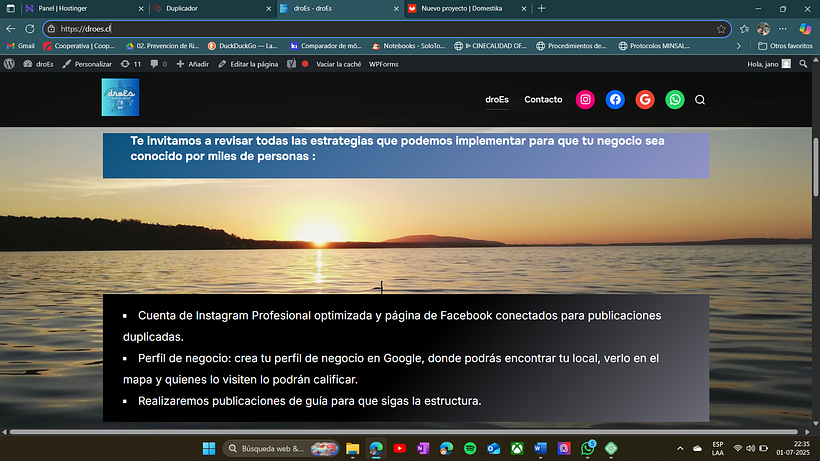Viewport: 820px width, 461px height.
Task: Open the Edge settings and more menu
Action: (782, 29)
